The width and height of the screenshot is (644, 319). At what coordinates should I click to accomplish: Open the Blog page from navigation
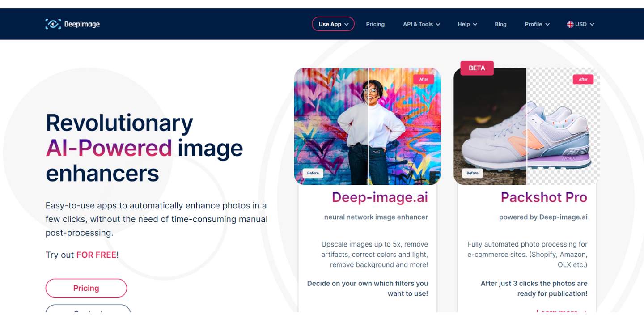[x=500, y=24]
